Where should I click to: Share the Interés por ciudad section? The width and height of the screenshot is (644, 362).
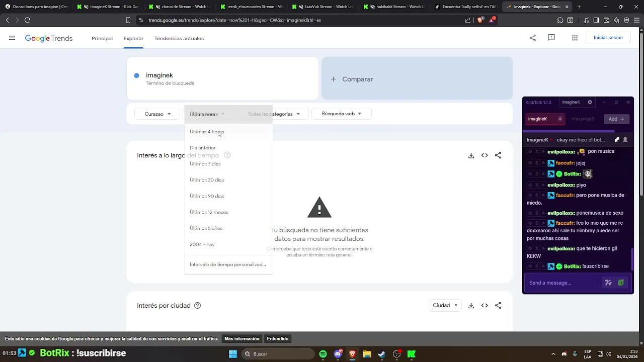tap(498, 305)
